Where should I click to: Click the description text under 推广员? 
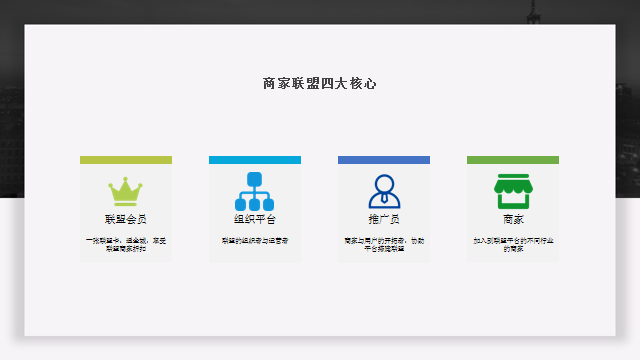(x=384, y=244)
